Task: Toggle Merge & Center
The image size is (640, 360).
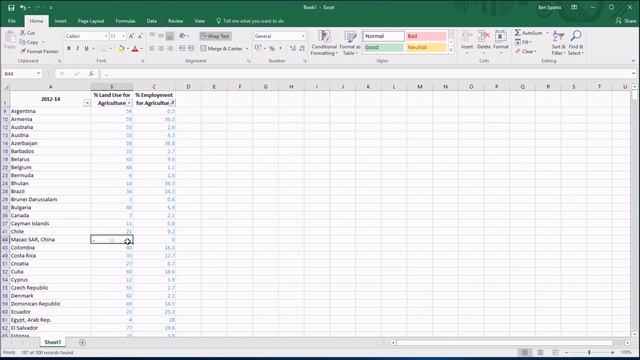Action: (x=222, y=49)
